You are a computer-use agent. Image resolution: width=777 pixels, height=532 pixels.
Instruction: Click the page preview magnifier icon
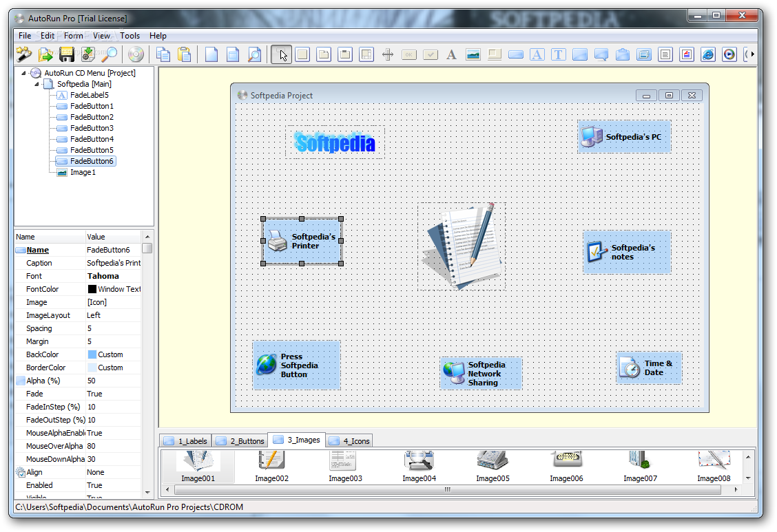[x=254, y=54]
